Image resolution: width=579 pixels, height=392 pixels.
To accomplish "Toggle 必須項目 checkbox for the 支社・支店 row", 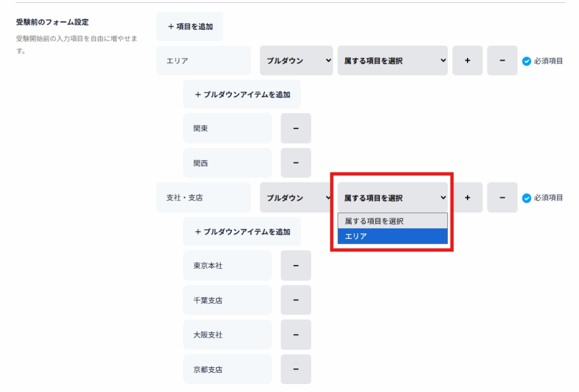I will click(526, 198).
